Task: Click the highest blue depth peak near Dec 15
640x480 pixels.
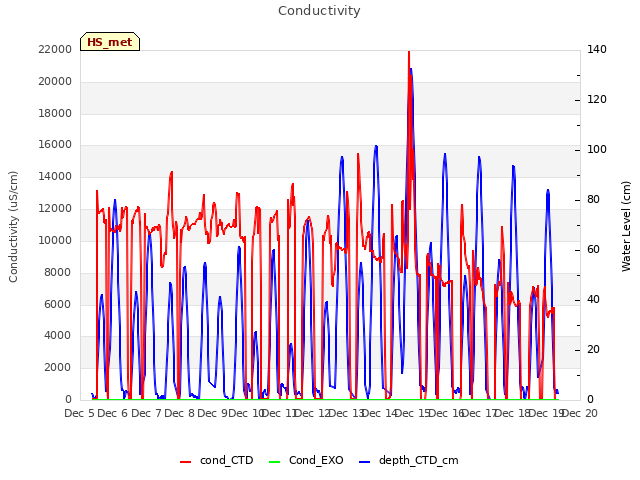Action: tap(411, 69)
